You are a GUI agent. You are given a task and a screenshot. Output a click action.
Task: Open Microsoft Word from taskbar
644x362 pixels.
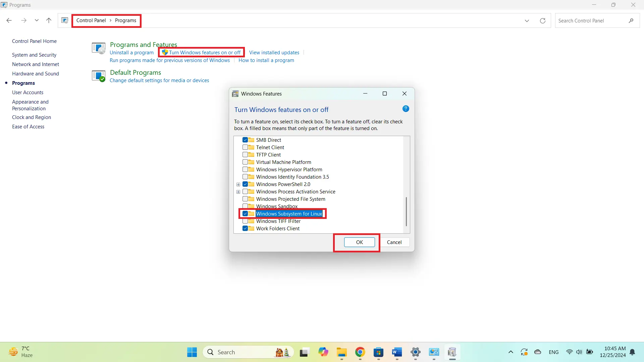click(x=397, y=352)
